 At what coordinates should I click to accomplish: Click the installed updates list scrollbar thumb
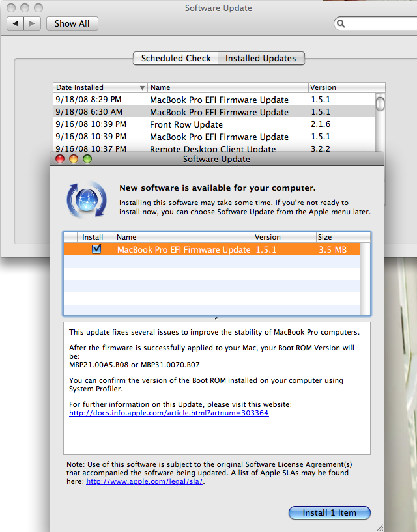[x=380, y=103]
